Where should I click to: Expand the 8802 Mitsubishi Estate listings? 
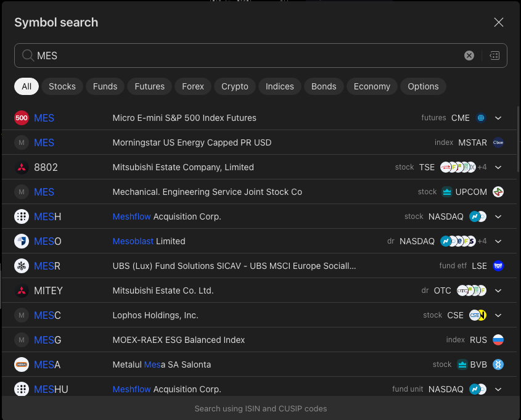point(498,167)
